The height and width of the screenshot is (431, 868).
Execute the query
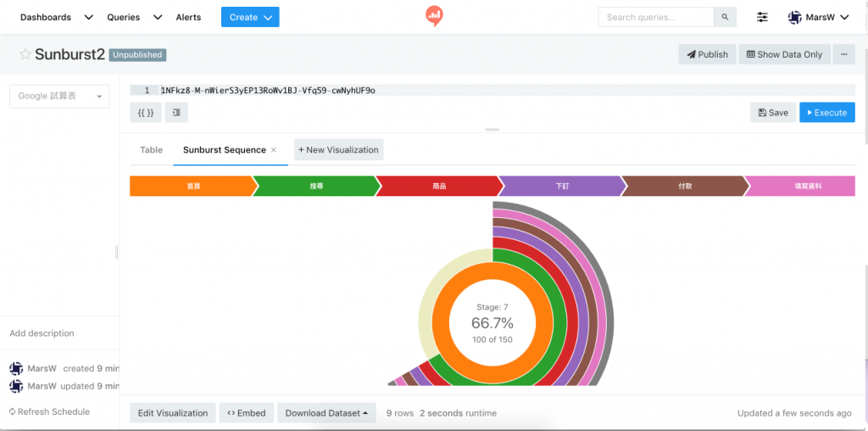827,113
